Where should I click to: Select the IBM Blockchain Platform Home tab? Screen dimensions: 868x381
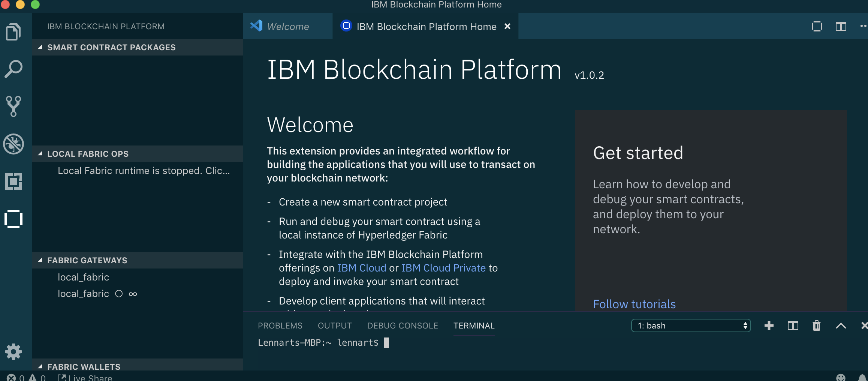(425, 26)
